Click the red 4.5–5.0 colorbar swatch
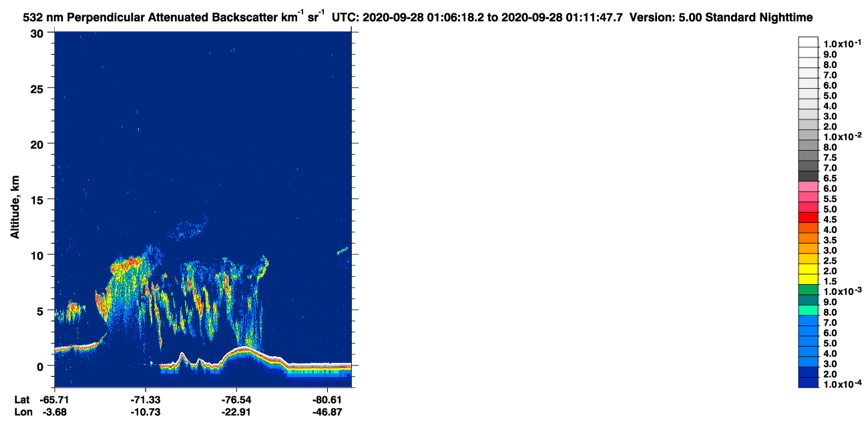This screenshot has height=445, width=868. coord(808,217)
